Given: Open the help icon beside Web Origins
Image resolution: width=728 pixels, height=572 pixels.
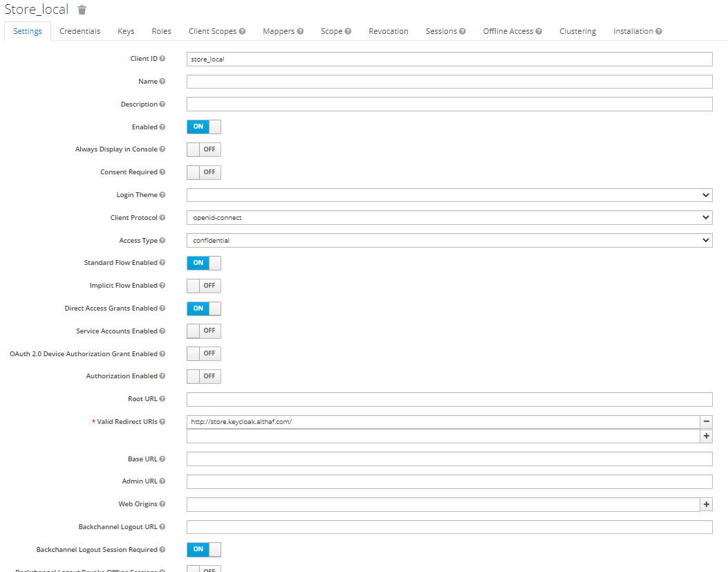Looking at the screenshot, I should pyautogui.click(x=162, y=504).
